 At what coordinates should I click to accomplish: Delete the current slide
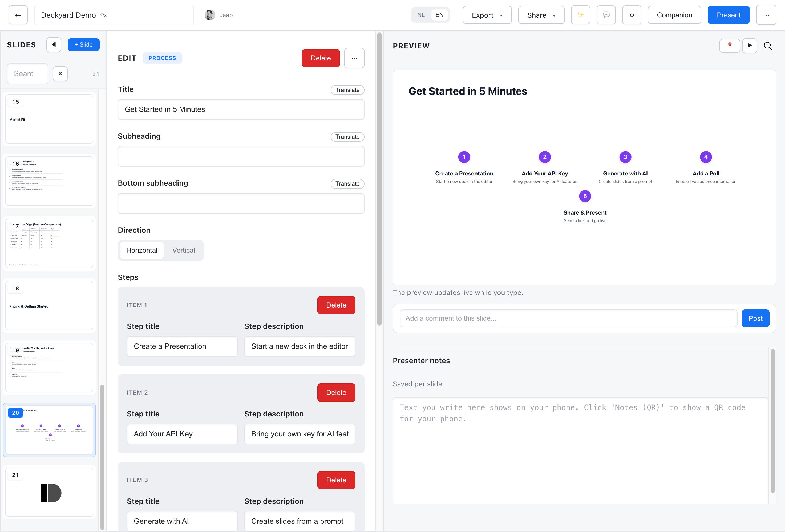(x=321, y=58)
